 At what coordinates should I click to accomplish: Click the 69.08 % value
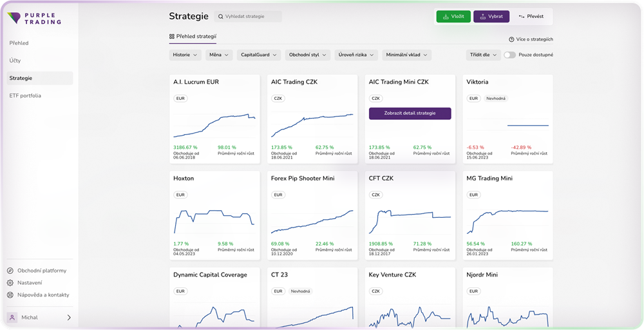tap(280, 244)
